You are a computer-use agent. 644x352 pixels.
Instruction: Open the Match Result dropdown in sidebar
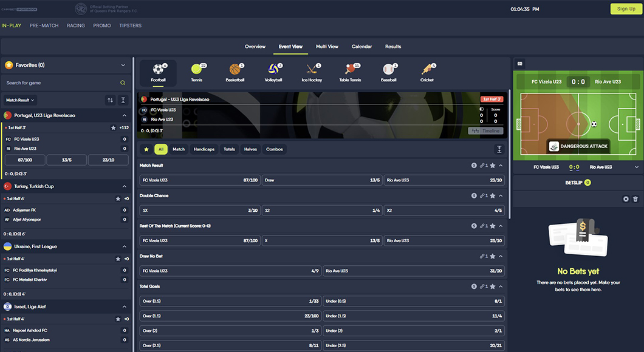[20, 100]
